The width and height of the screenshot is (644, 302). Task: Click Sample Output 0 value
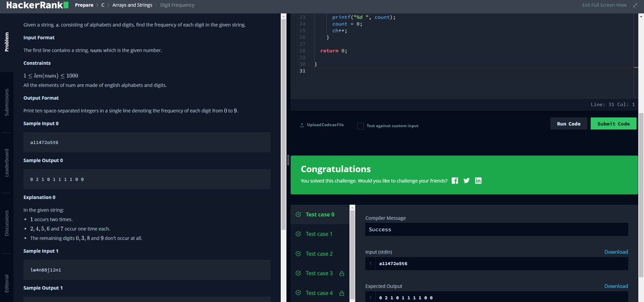57,179
